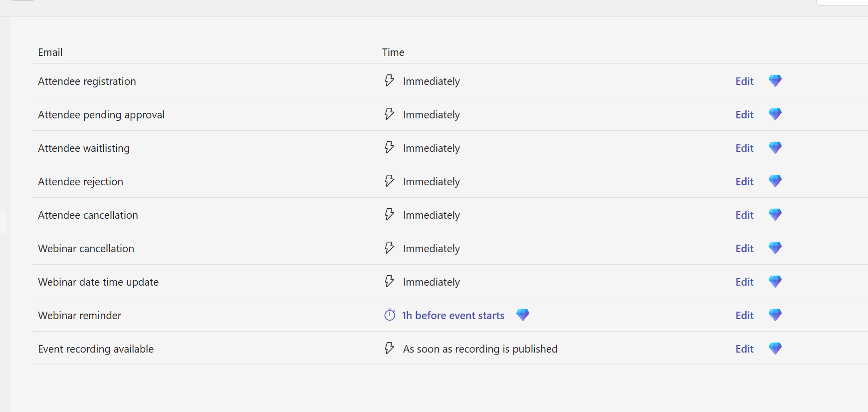Click Immediately in the Attendee registration row
868x412 pixels.
[x=431, y=81]
